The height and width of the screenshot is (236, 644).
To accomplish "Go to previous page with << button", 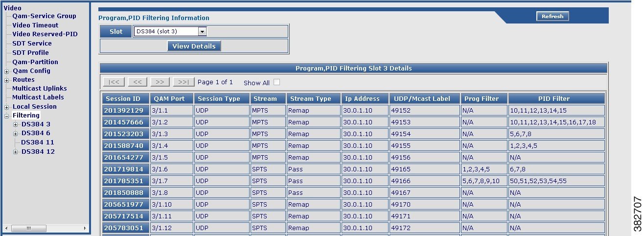I will pyautogui.click(x=137, y=82).
